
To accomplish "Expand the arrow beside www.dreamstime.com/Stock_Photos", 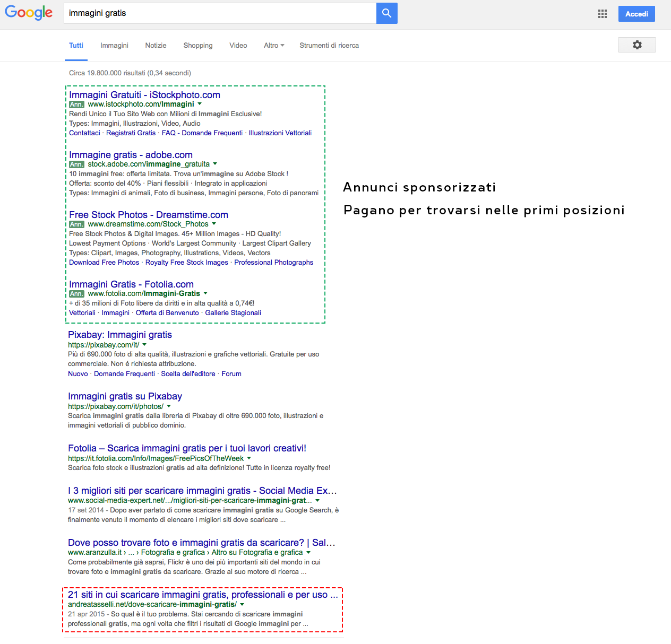I will tap(214, 224).
